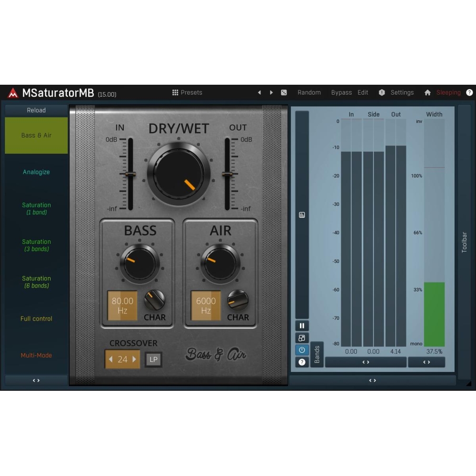
Task: Detach the meter panel via popup icon
Action: coord(302,338)
